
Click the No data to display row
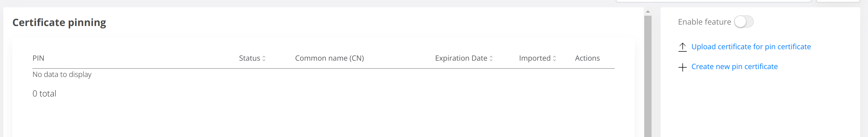tap(62, 74)
